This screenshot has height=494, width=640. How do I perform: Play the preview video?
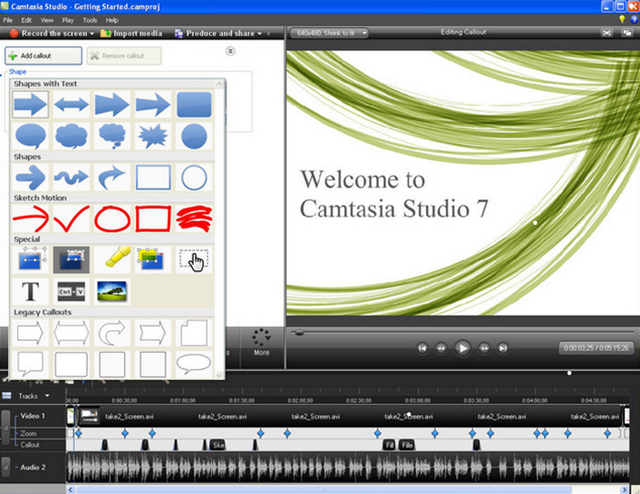(x=462, y=348)
